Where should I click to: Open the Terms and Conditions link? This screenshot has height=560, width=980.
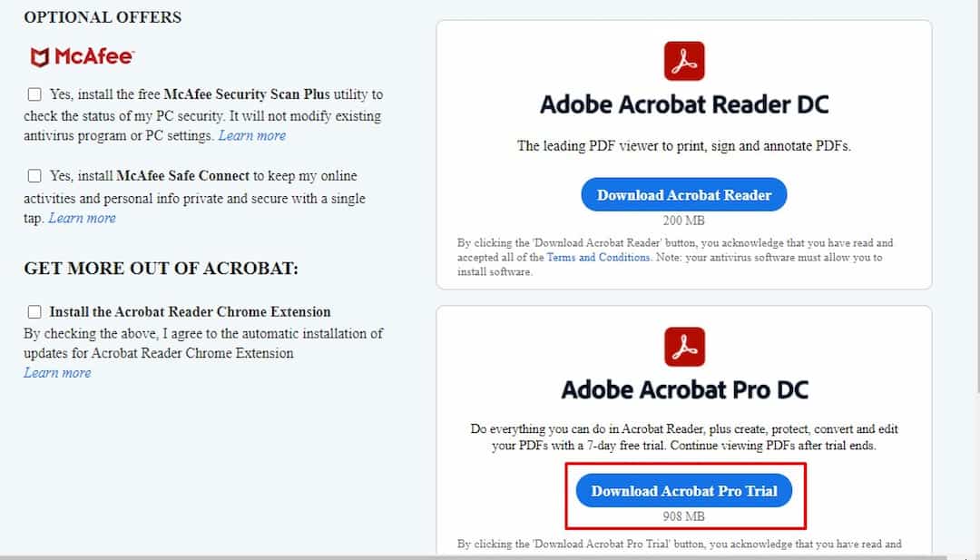pos(598,257)
